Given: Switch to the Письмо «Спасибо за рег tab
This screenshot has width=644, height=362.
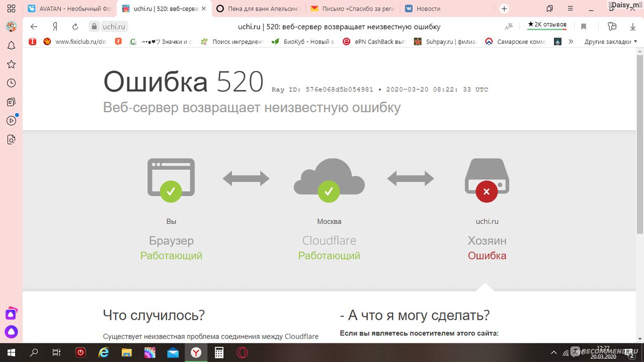Looking at the screenshot, I should tap(353, 9).
